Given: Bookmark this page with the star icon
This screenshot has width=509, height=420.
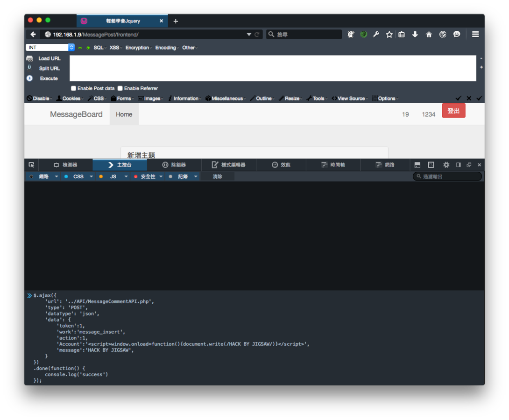Looking at the screenshot, I should click(389, 35).
